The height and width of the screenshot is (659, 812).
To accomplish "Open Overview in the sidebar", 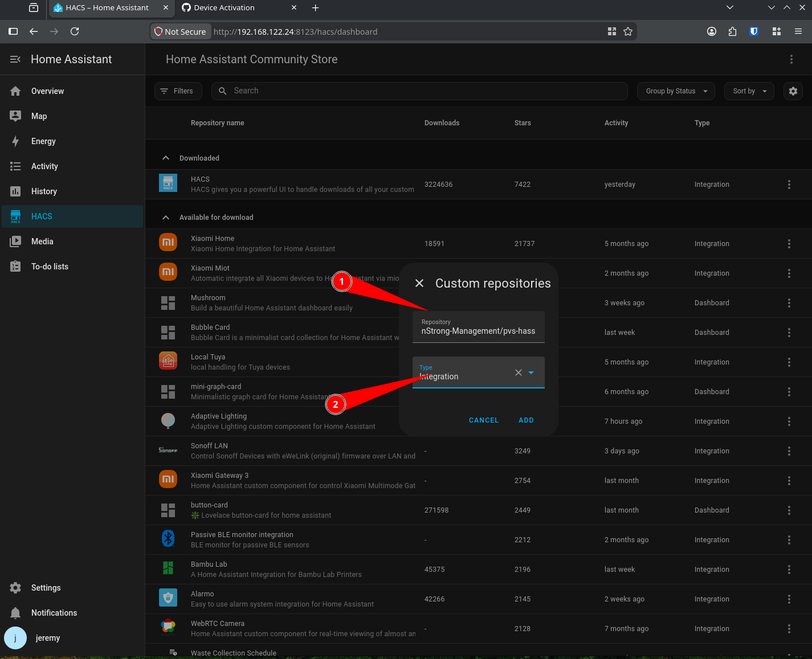I will [x=72, y=91].
